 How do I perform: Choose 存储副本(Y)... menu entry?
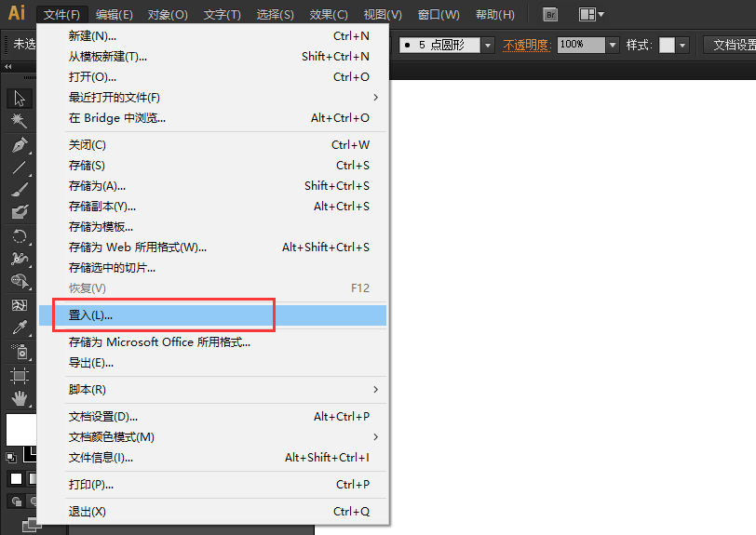(212, 207)
